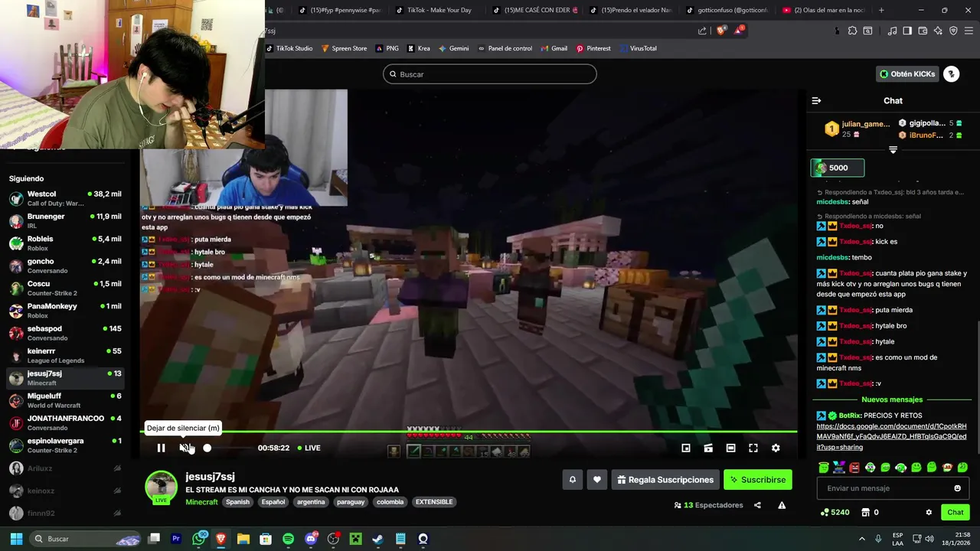Open the BotRix Google Docs link
The width and height of the screenshot is (980, 551).
click(x=891, y=436)
